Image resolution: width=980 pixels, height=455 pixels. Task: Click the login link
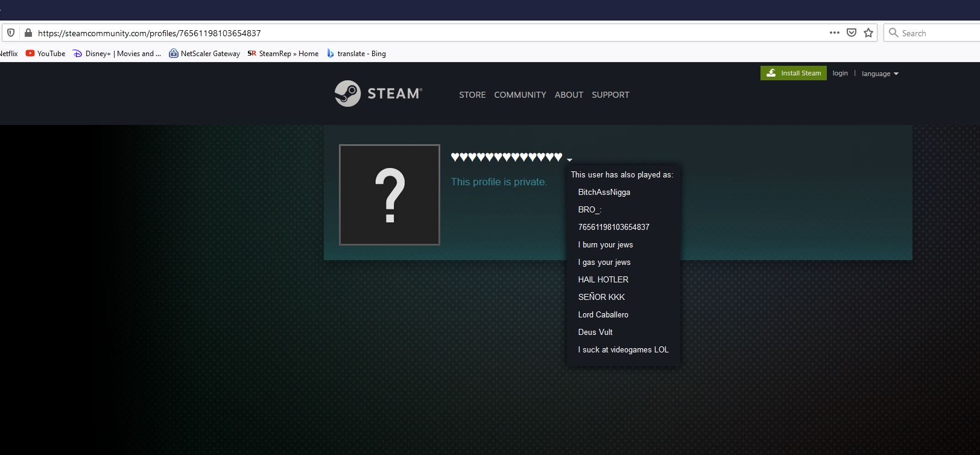coord(840,73)
